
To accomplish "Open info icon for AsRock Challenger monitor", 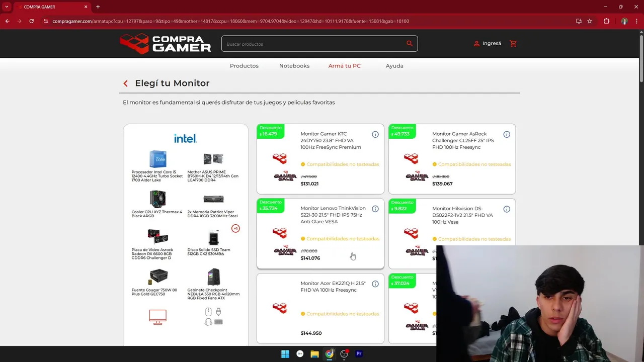I will click(x=507, y=134).
